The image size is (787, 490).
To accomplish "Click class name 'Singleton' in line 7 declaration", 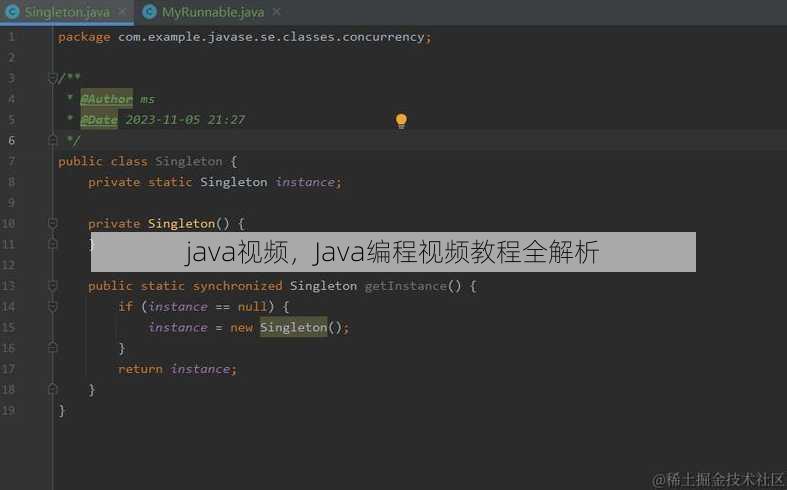I will [188, 161].
